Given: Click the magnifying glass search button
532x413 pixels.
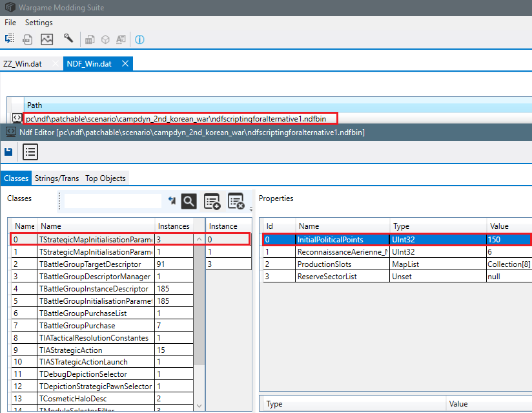Looking at the screenshot, I should 189,201.
